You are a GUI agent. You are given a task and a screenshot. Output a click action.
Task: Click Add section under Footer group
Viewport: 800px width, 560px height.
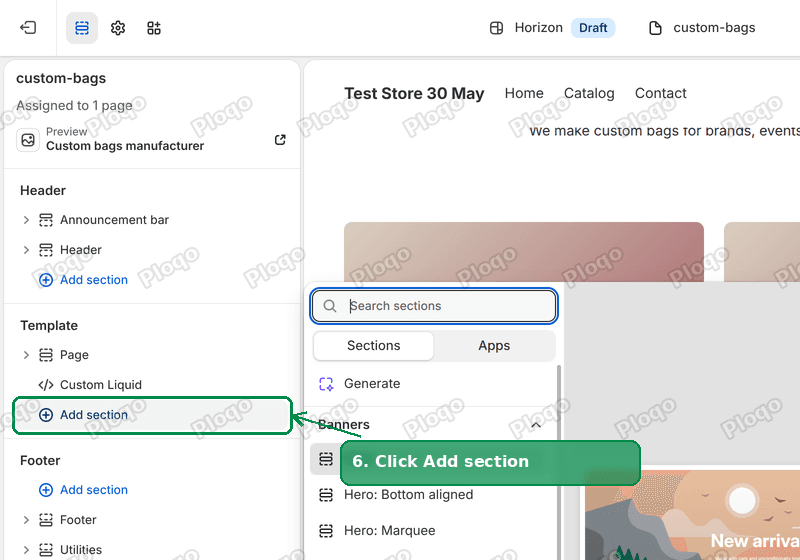(x=94, y=490)
